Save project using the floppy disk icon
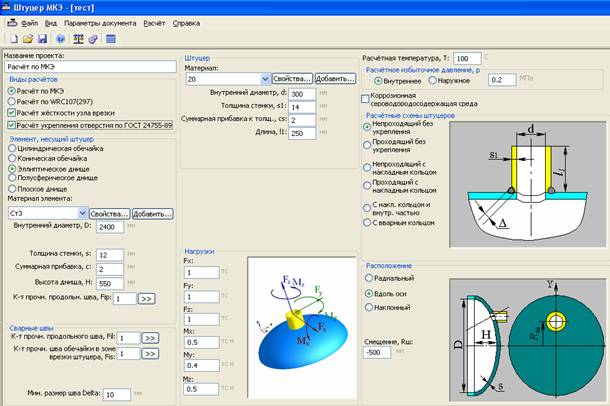Image resolution: width=610 pixels, height=406 pixels. pos(42,39)
